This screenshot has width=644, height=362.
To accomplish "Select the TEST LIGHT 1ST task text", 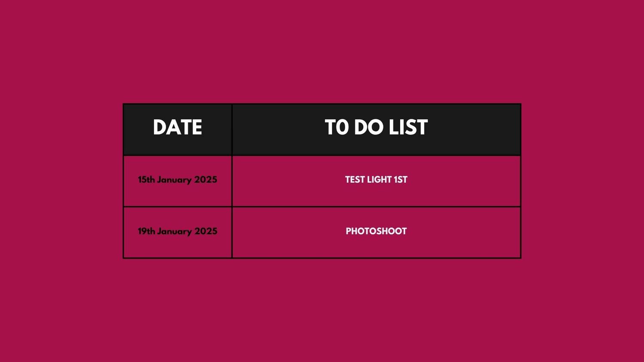I will (x=376, y=180).
